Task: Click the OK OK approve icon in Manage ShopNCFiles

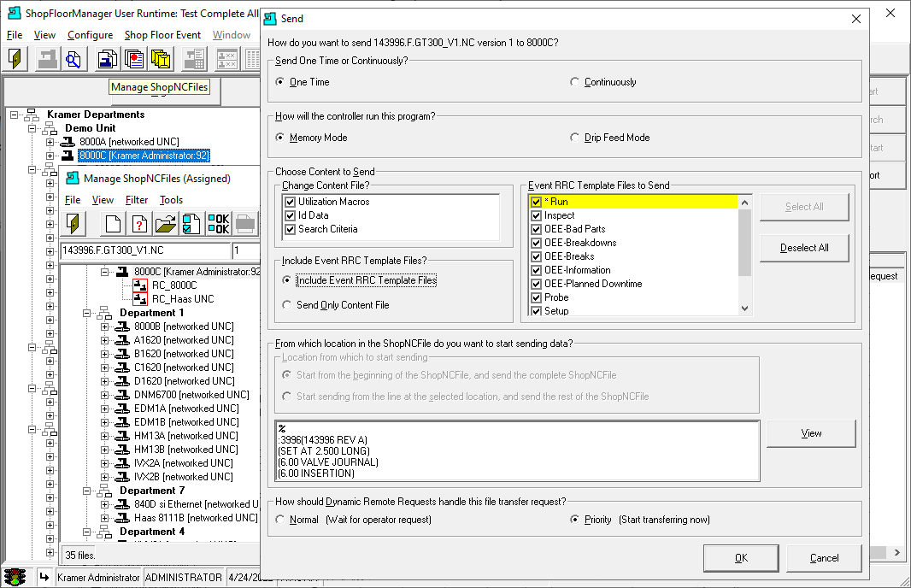Action: 219,223
